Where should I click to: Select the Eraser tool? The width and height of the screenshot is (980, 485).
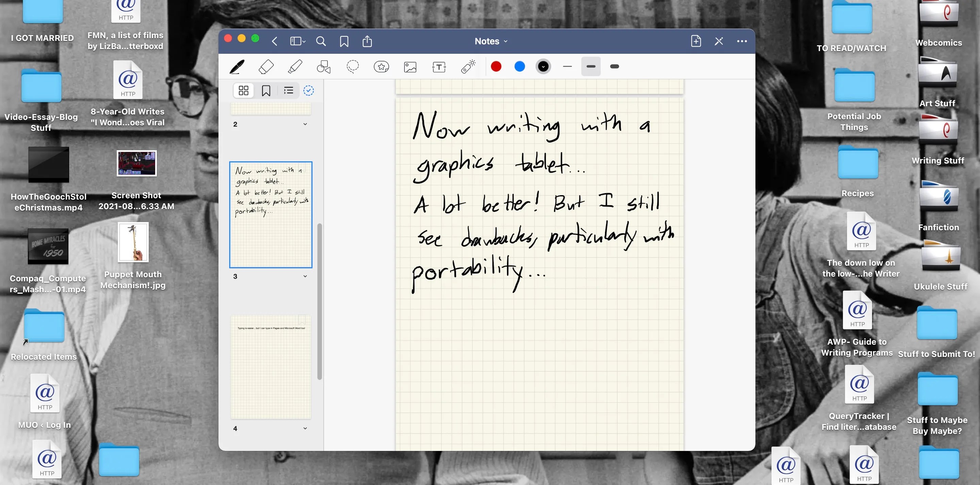point(266,67)
